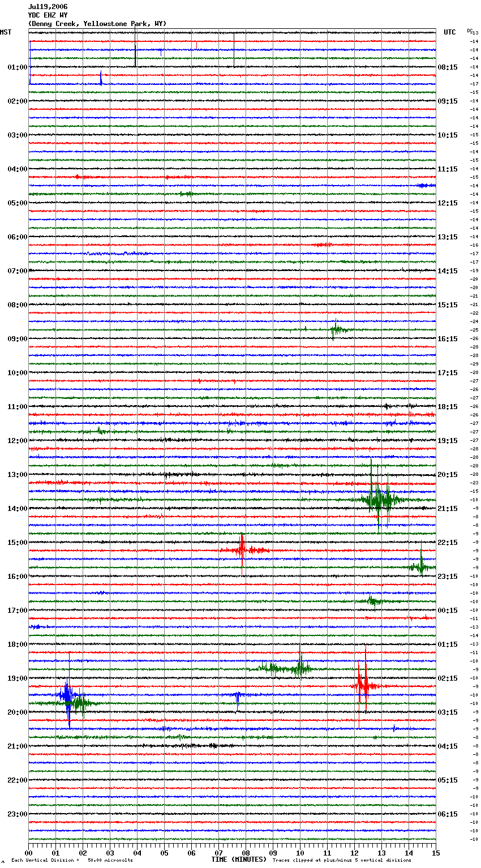Select the "04:00" MST time label
The height and width of the screenshot is (868, 481).
point(18,169)
